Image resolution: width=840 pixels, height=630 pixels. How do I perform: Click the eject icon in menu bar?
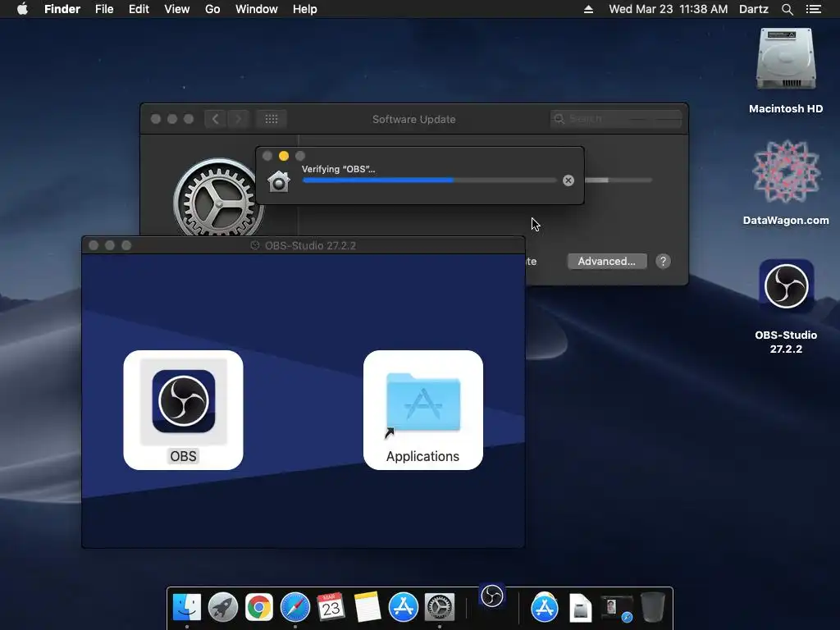[x=588, y=9]
